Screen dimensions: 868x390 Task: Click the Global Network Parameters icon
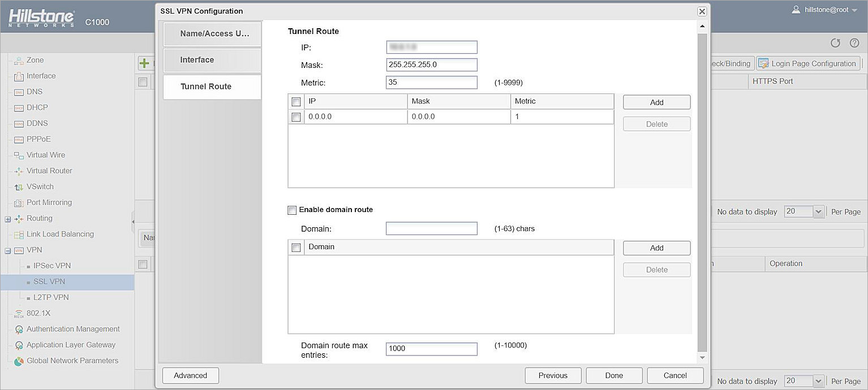click(x=18, y=361)
